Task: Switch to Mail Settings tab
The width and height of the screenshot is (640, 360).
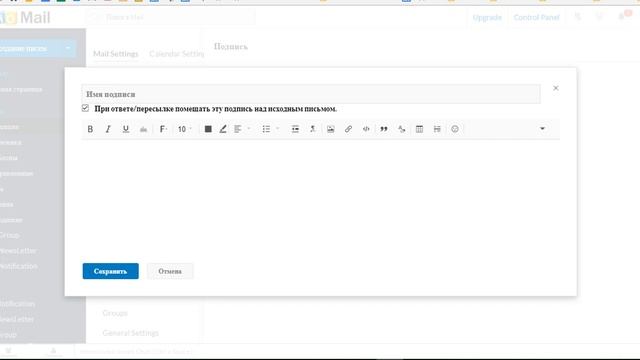Action: 116,54
